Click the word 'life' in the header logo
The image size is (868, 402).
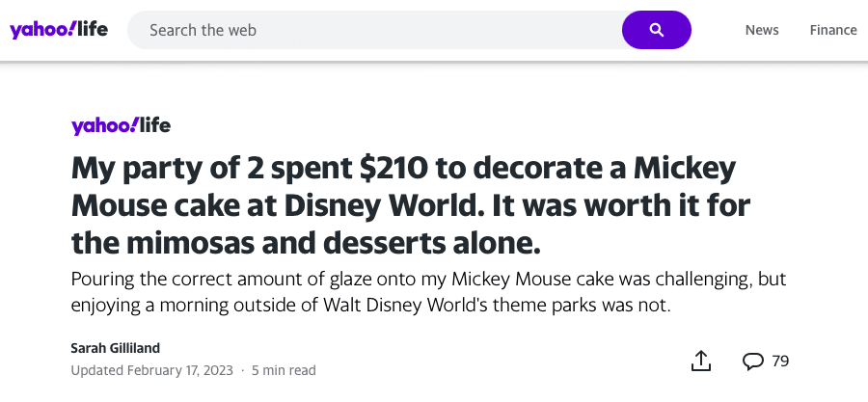click(93, 29)
